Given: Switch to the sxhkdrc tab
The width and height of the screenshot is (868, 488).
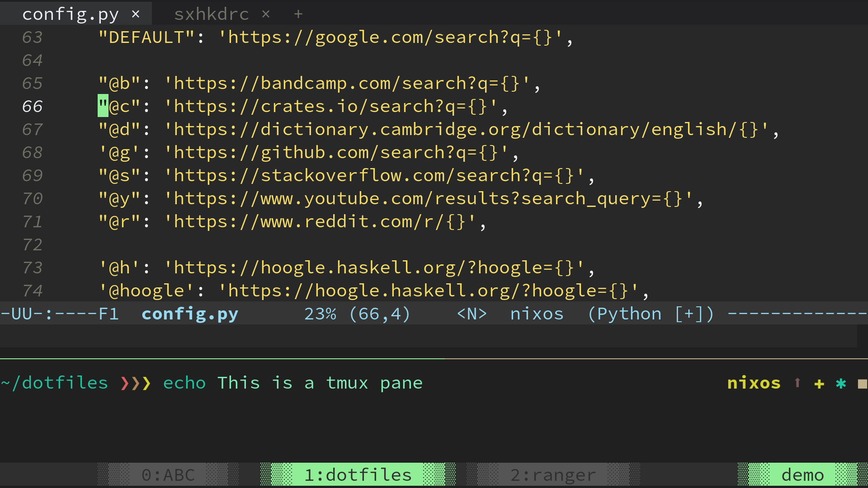Looking at the screenshot, I should (212, 14).
